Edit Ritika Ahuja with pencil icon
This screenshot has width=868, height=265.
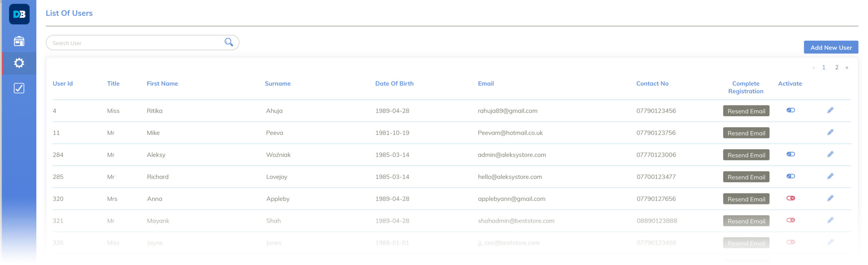830,110
